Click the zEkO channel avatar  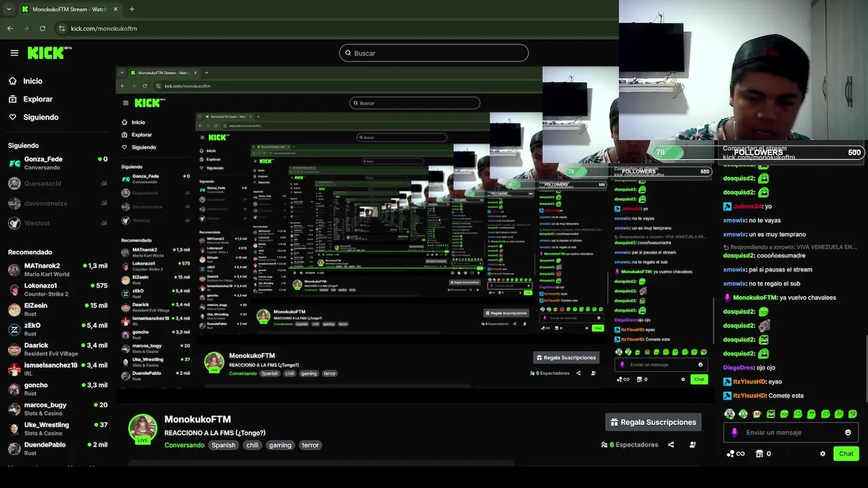tap(14, 329)
